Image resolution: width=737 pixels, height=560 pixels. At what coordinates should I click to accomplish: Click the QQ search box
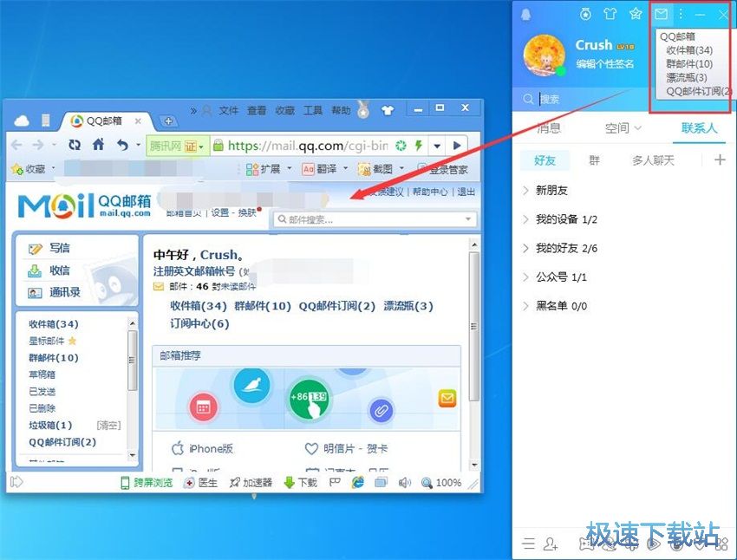583,99
